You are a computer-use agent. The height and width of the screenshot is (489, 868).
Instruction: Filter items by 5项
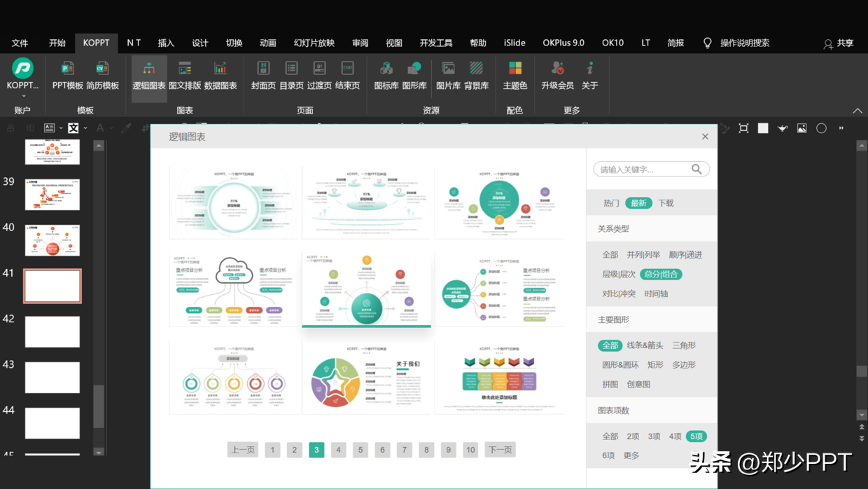696,436
